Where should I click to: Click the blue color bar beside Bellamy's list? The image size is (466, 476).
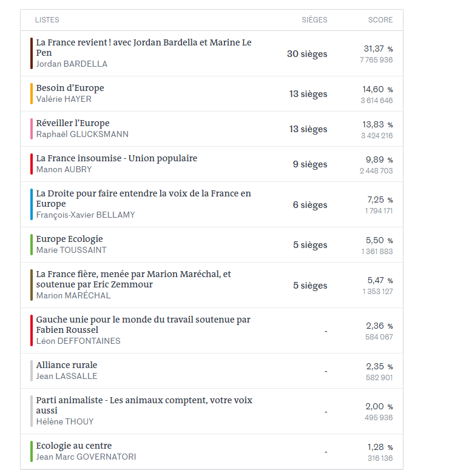coord(32,204)
